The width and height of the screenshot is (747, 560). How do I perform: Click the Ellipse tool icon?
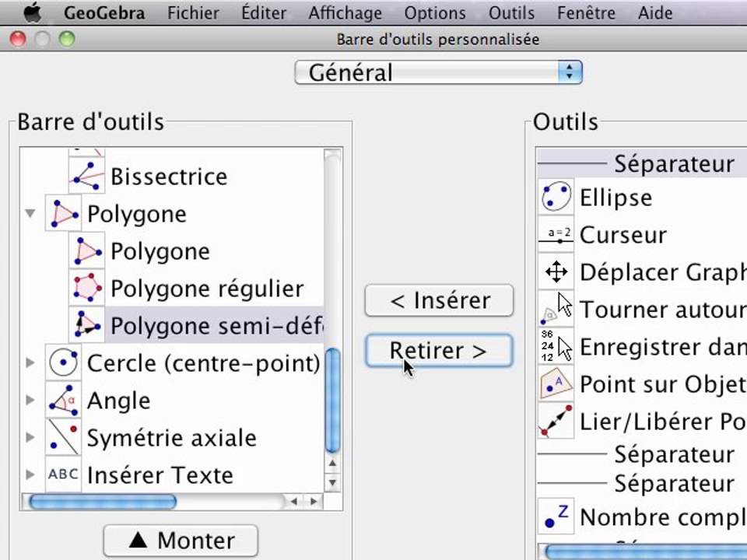[x=556, y=197]
